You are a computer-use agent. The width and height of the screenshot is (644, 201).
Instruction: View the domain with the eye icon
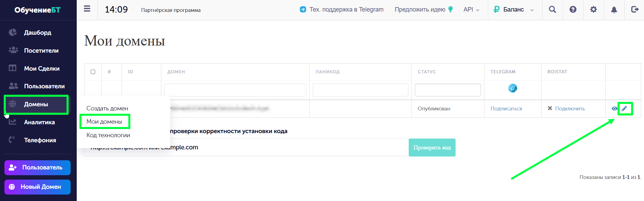pyautogui.click(x=614, y=109)
